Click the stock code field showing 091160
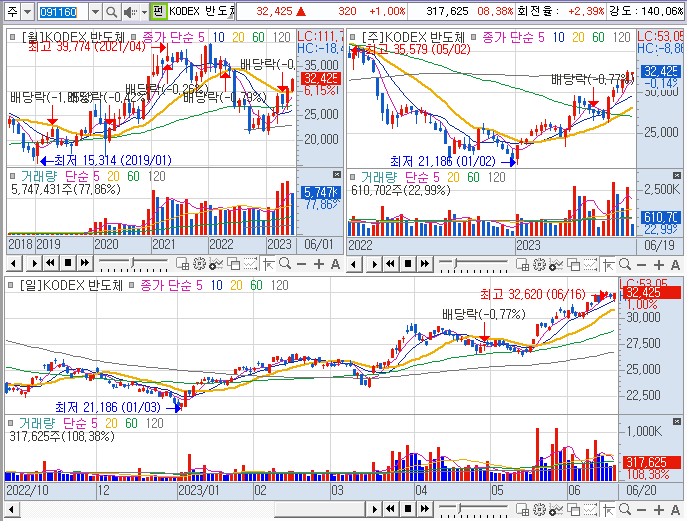 (63, 12)
